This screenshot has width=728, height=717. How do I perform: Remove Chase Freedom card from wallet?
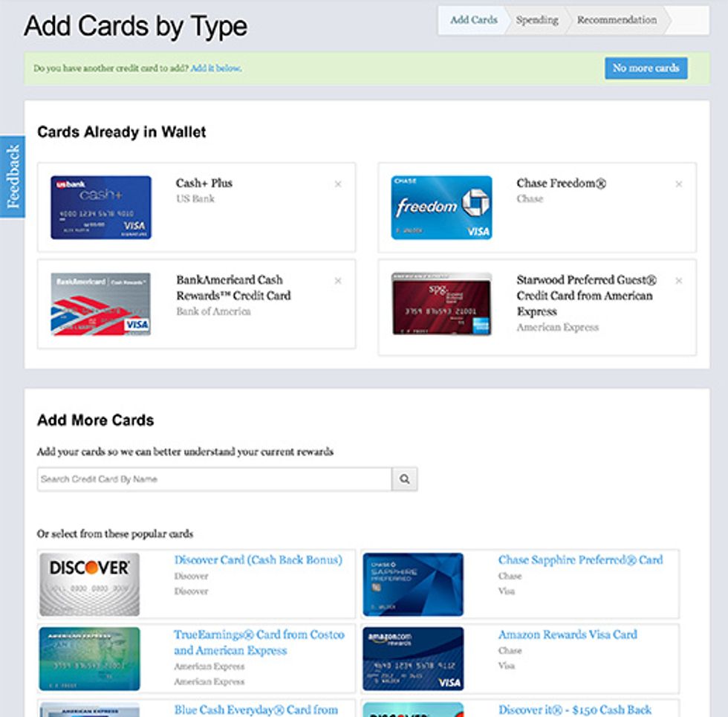(679, 184)
